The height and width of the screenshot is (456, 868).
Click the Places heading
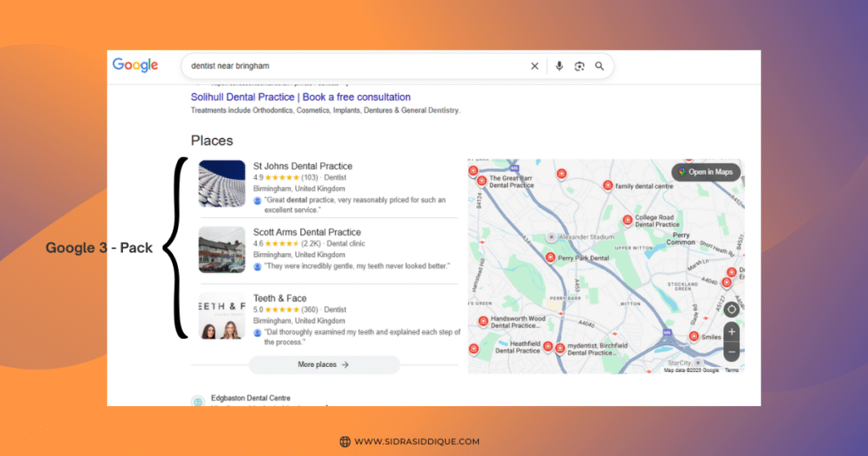[212, 141]
